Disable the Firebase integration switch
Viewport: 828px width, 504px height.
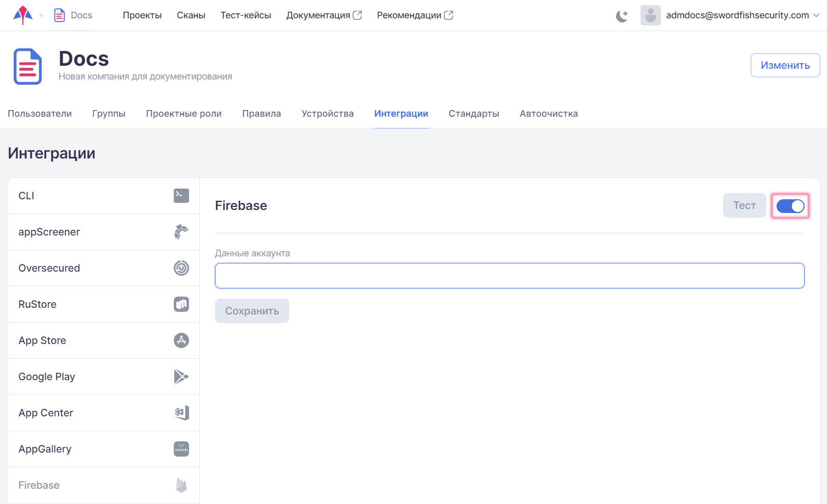point(790,206)
